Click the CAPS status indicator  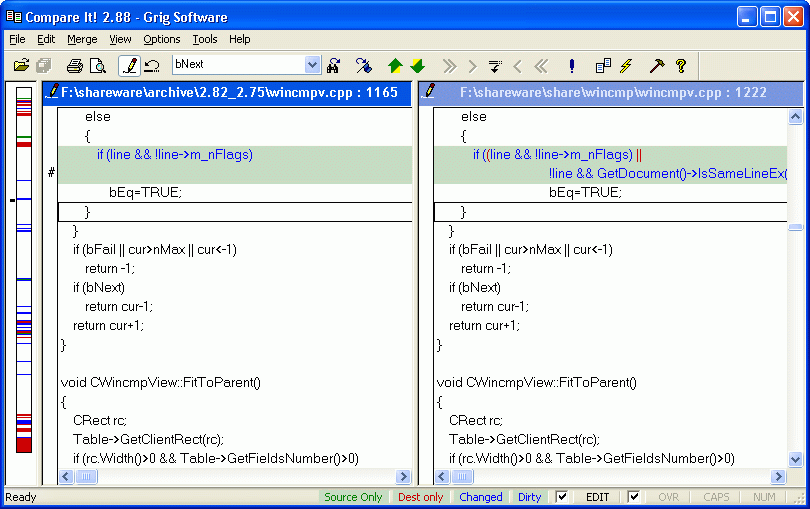[x=716, y=497]
